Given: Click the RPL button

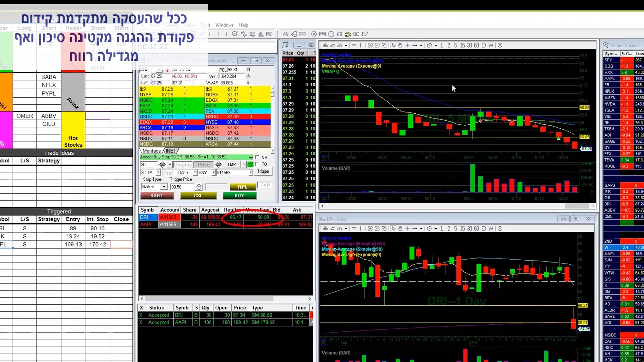Looking at the screenshot, I should (243, 187).
